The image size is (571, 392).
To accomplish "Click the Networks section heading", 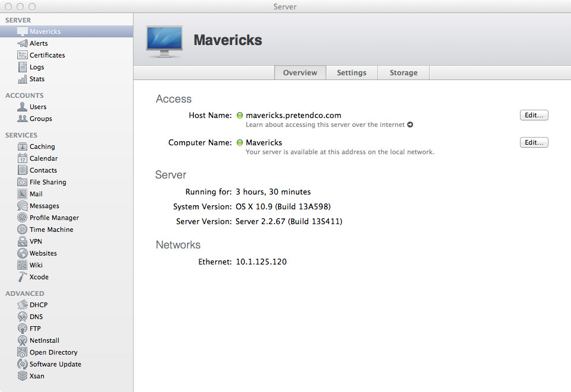I will coord(178,245).
